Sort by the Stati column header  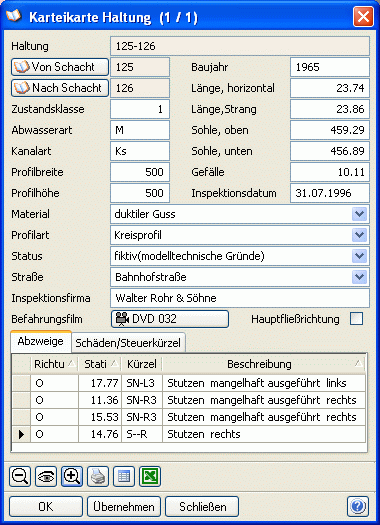tap(100, 364)
